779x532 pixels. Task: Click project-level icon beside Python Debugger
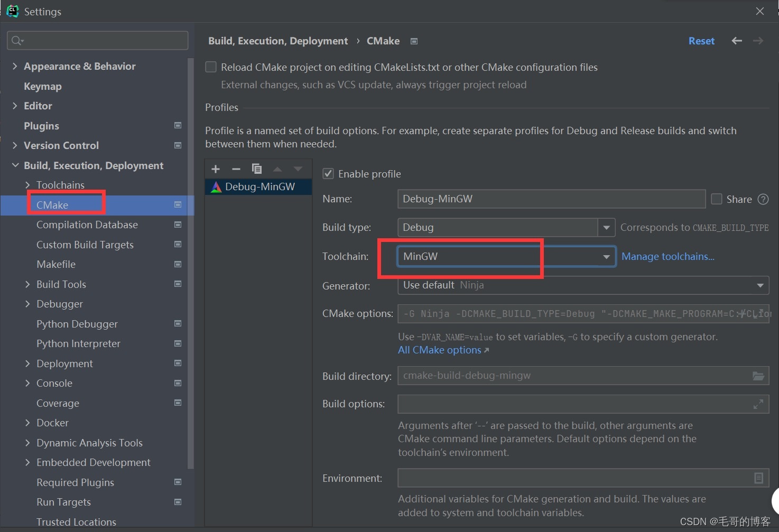(x=178, y=324)
